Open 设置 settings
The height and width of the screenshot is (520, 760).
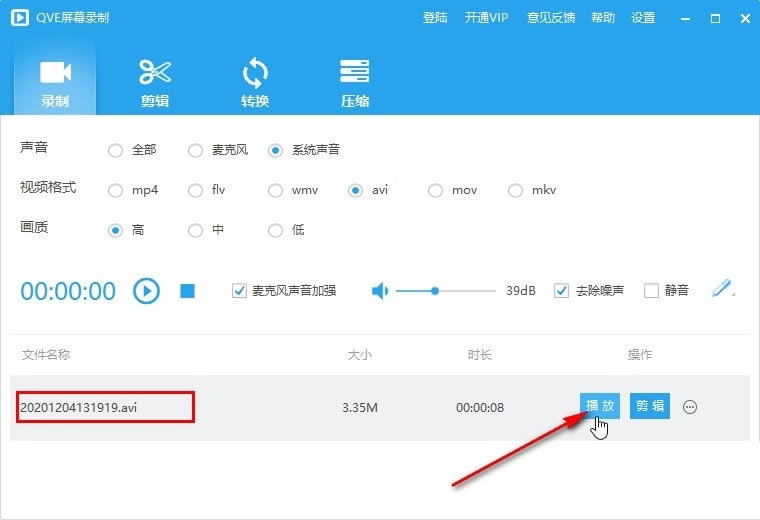click(643, 18)
